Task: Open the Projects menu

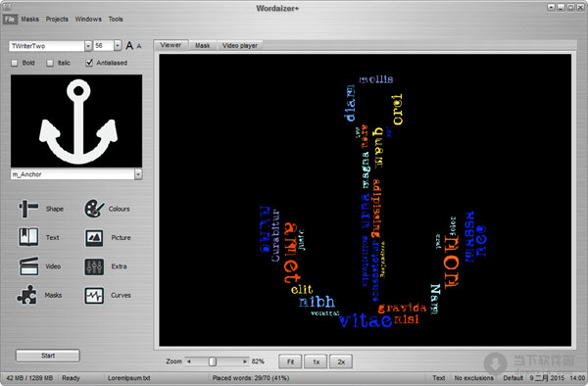Action: click(57, 20)
